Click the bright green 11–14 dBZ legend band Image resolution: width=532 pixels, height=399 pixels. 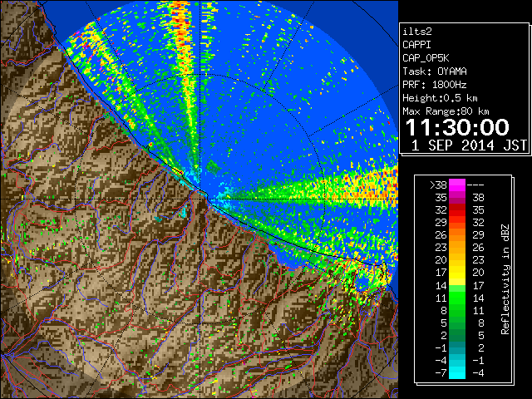(x=457, y=298)
